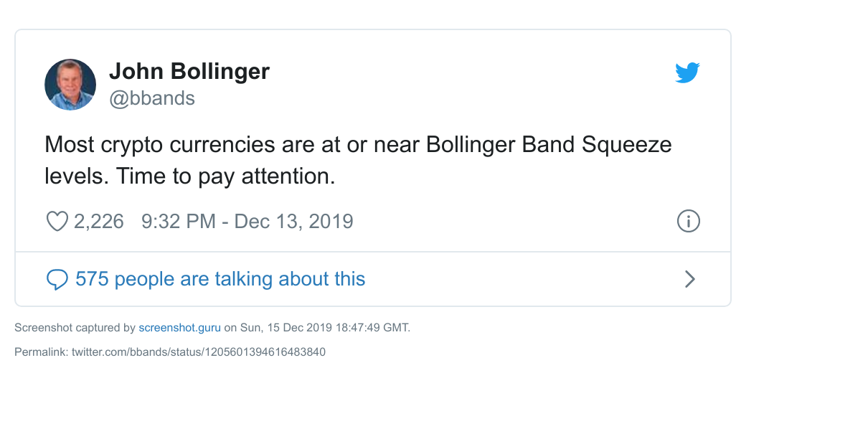Screen dimensions: 868x439
Task: Click the Screenshot captured by caption
Action: click(75, 328)
